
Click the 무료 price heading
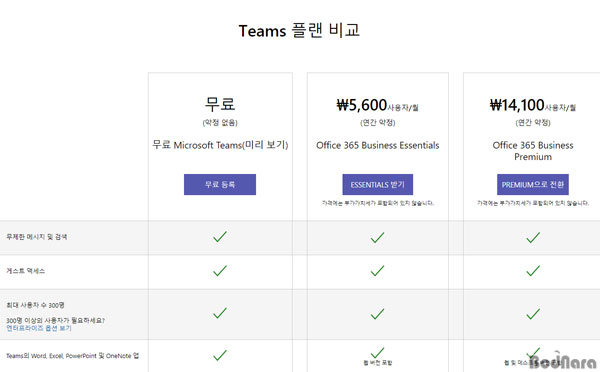(220, 104)
